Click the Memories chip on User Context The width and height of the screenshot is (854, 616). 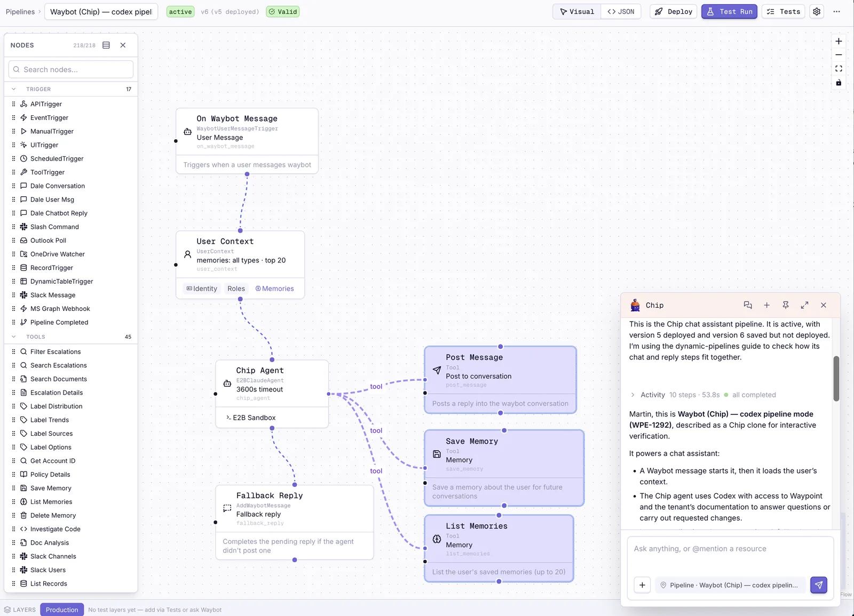point(274,289)
